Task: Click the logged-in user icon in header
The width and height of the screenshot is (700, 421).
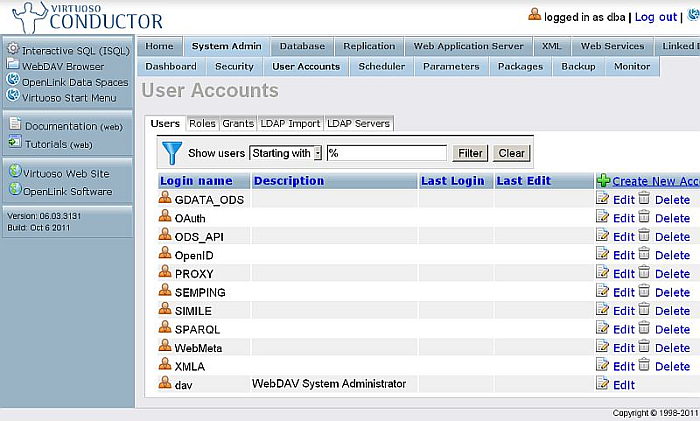Action: 534,15
